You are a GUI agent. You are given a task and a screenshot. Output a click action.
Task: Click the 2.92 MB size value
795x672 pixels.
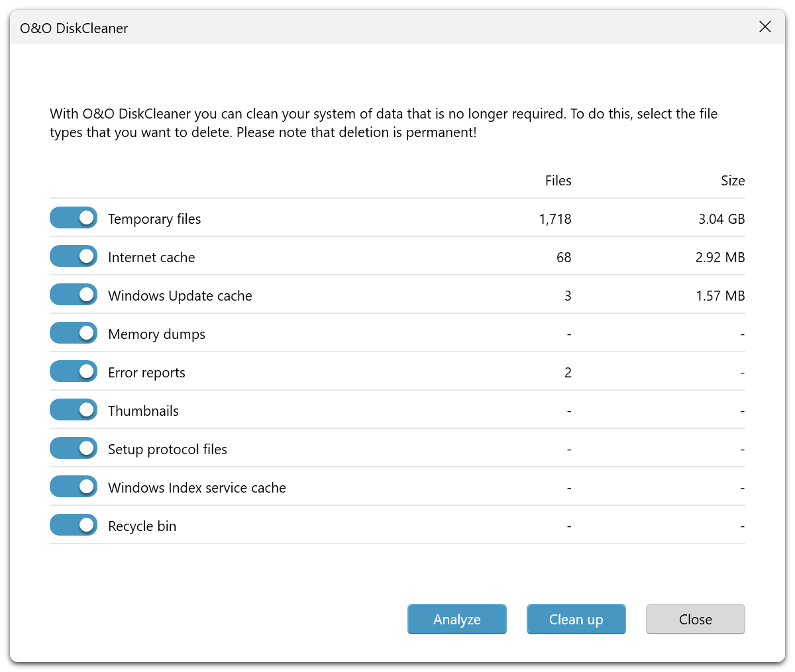[719, 258]
